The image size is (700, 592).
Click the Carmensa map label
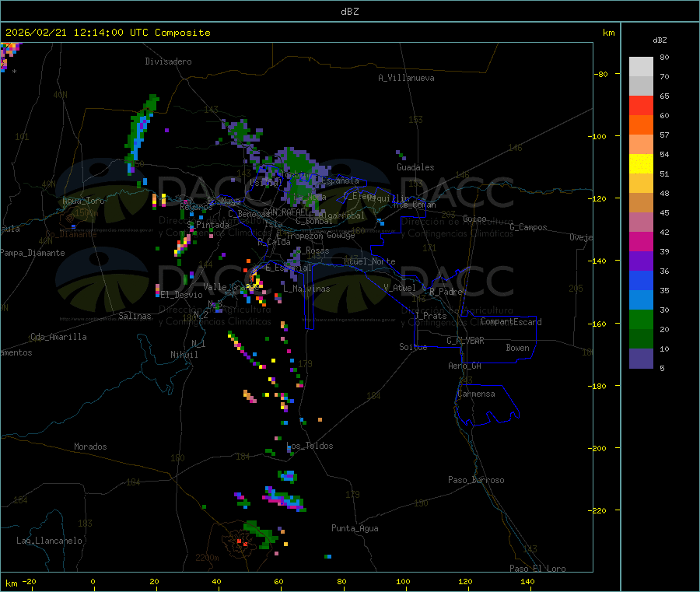tap(476, 394)
